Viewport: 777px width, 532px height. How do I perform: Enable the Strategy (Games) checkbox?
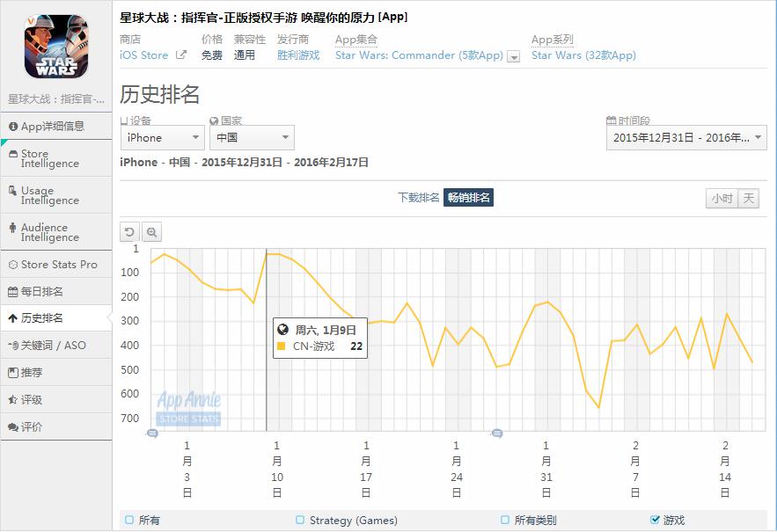click(300, 520)
